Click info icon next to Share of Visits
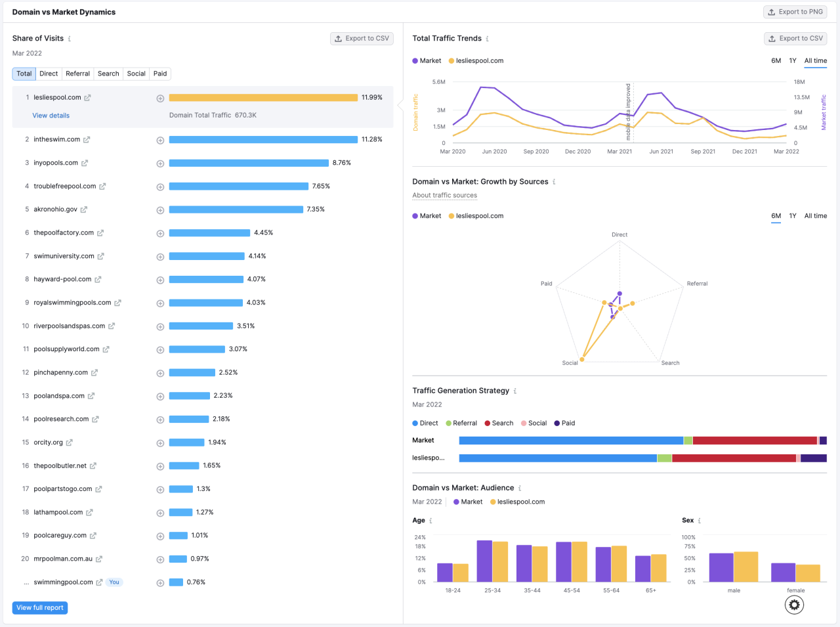 70,39
